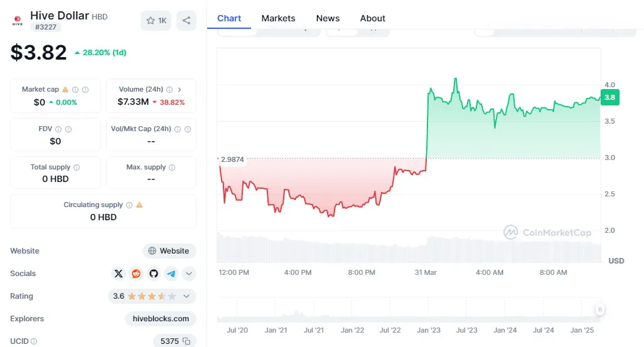Click the 28.20% (1d) change indicator
This screenshot has width=644, height=347.
(100, 53)
